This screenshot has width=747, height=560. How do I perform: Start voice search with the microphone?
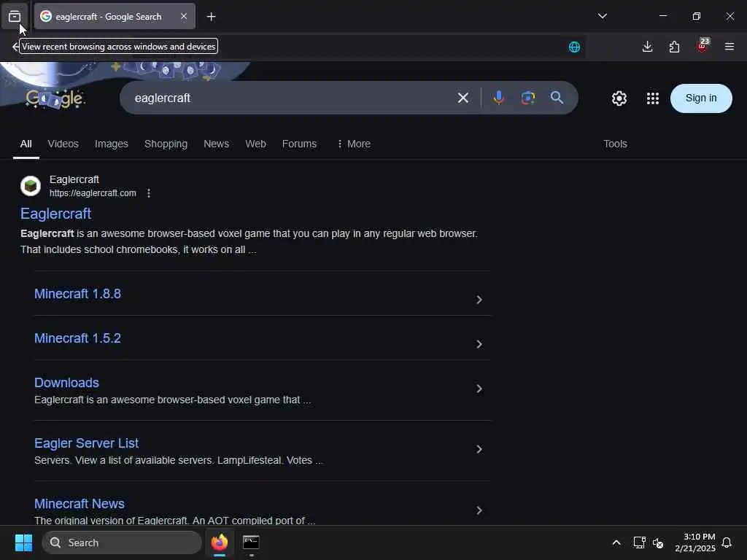499,98
